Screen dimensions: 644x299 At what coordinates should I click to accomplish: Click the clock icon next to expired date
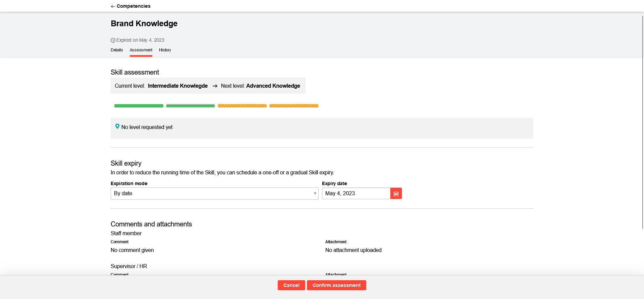coord(113,40)
